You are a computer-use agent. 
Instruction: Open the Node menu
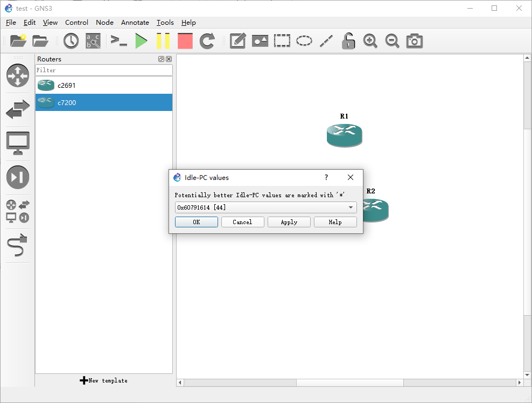click(x=104, y=23)
